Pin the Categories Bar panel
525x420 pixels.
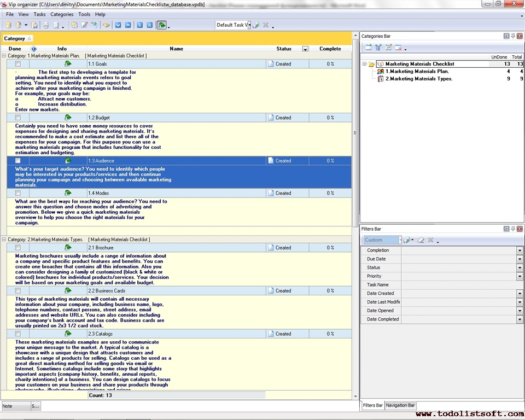click(512, 36)
